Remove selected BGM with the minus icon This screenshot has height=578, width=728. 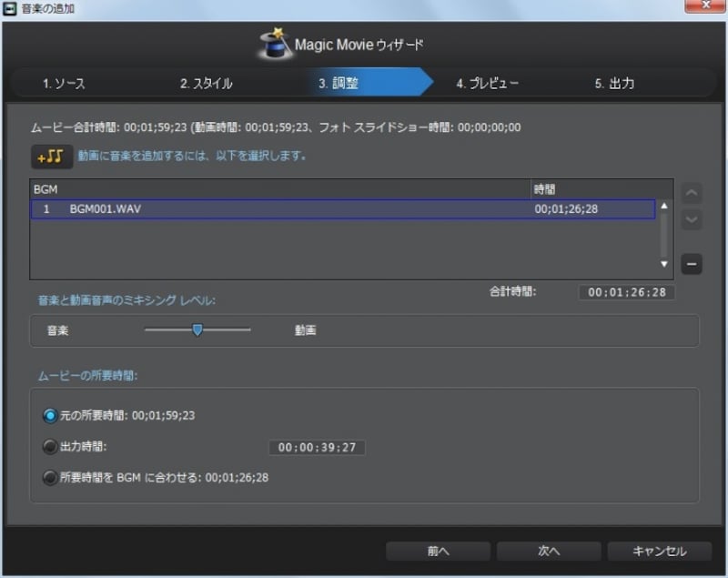click(x=691, y=264)
